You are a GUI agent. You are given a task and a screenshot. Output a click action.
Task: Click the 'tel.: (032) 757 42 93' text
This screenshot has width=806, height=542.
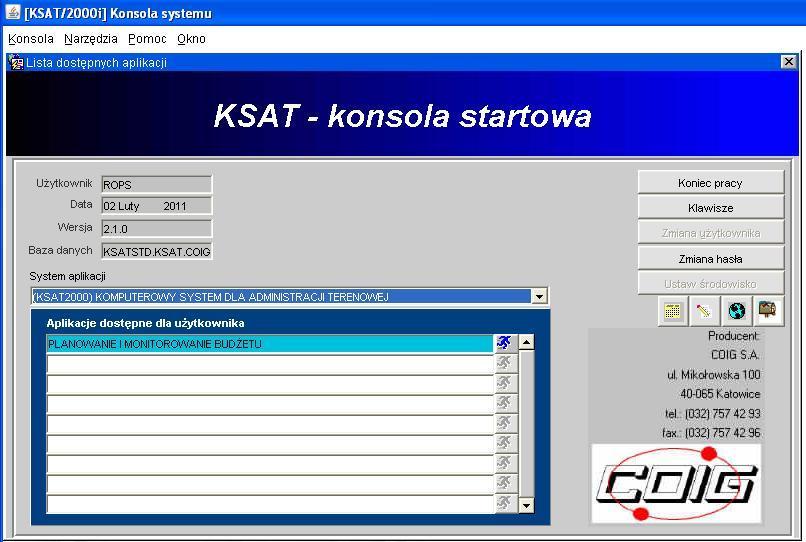[712, 413]
